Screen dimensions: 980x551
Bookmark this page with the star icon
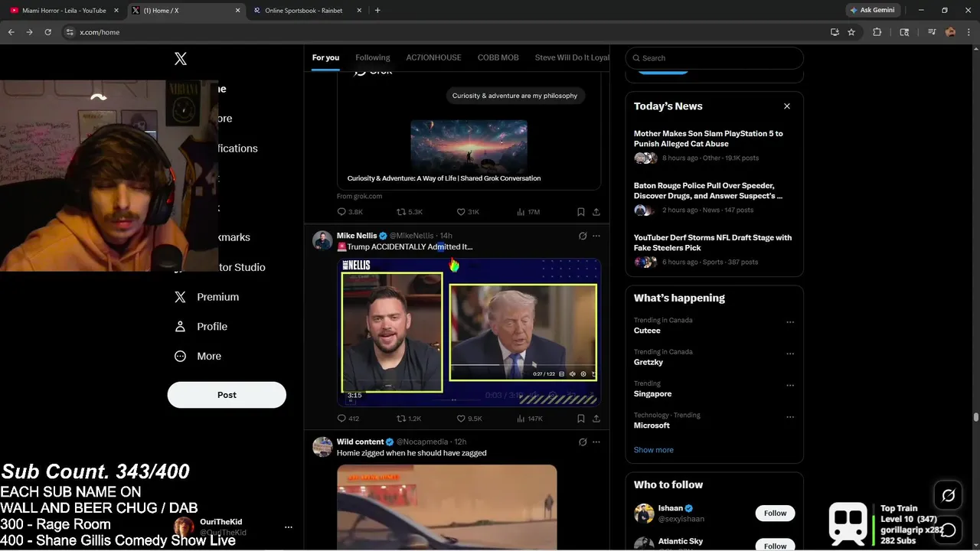tap(851, 32)
